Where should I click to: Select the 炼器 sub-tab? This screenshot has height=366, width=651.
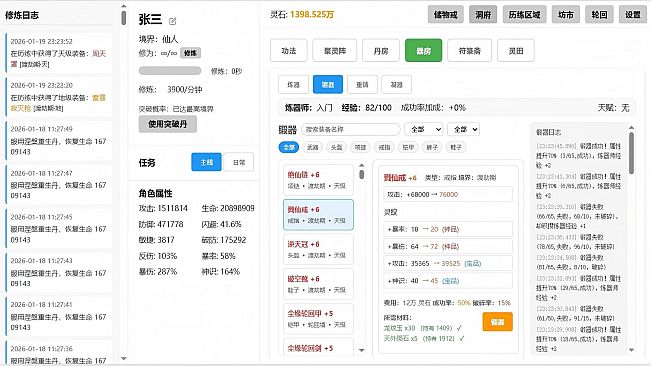(294, 85)
